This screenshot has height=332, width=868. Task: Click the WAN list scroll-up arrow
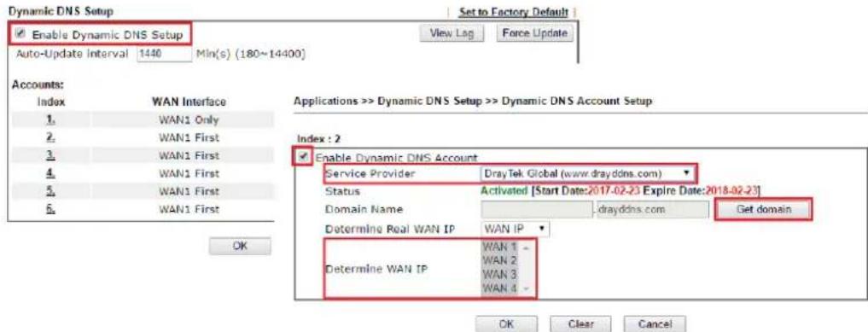click(x=526, y=247)
